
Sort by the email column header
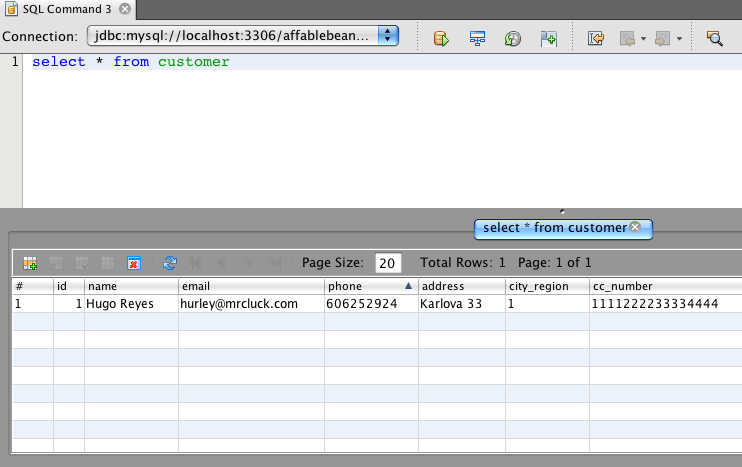coord(250,286)
